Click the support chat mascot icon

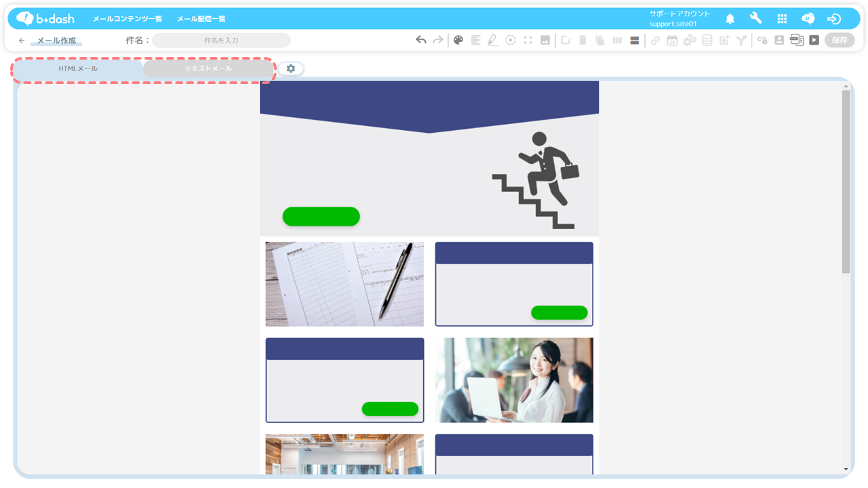click(x=808, y=19)
